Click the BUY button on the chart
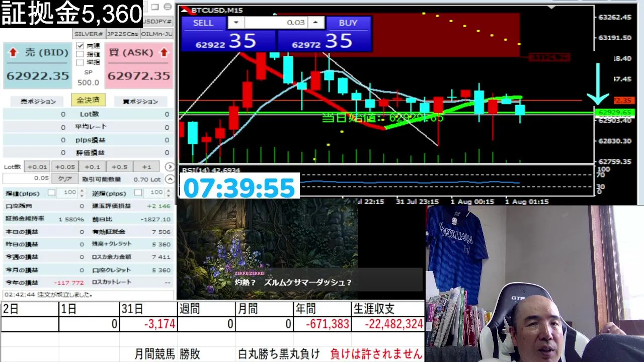The height and width of the screenshot is (362, 644). coord(348,23)
